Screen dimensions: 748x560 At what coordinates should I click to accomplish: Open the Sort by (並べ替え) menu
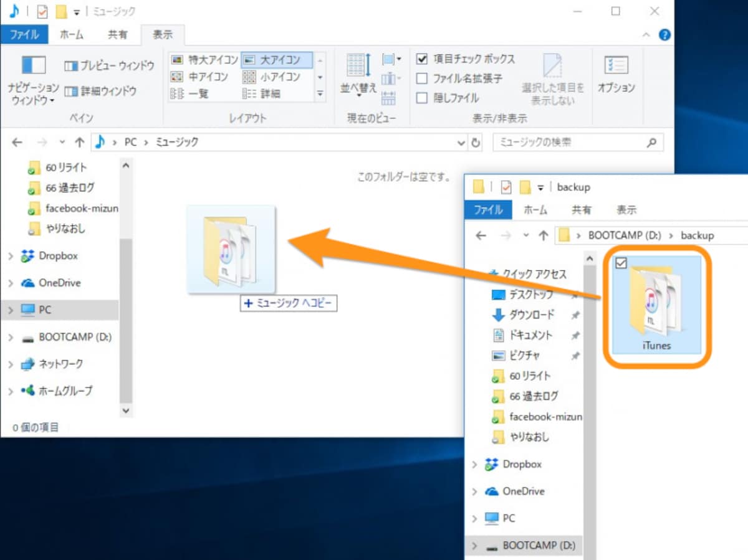358,75
